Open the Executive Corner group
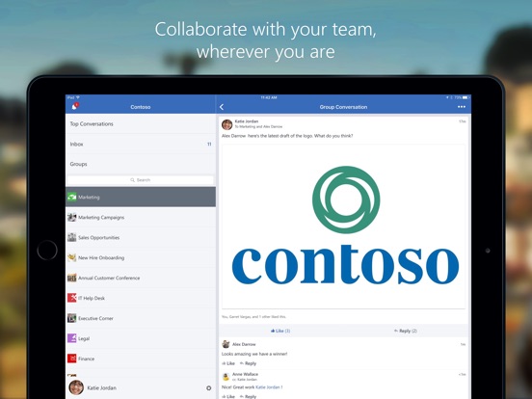Viewport: 532px width, 399px height. [x=141, y=318]
